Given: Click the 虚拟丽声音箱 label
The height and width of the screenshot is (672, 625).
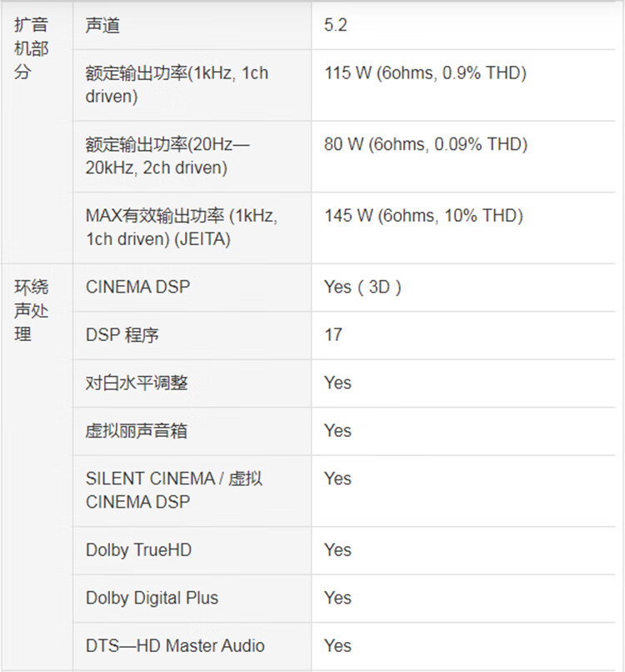Looking at the screenshot, I should (x=137, y=431).
